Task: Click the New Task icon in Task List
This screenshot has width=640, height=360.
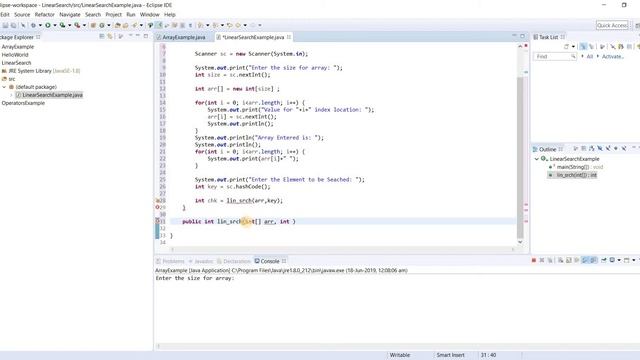Action: click(566, 47)
